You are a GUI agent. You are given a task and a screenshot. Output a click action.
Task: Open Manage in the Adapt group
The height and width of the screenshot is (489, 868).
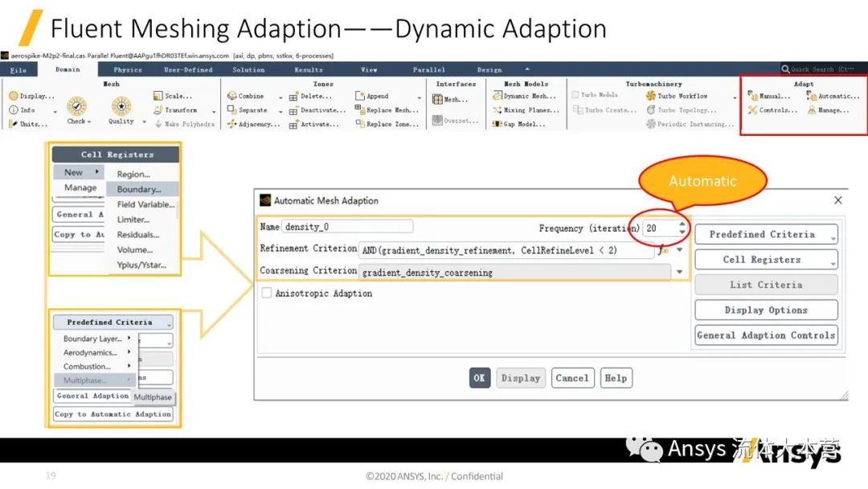point(828,109)
